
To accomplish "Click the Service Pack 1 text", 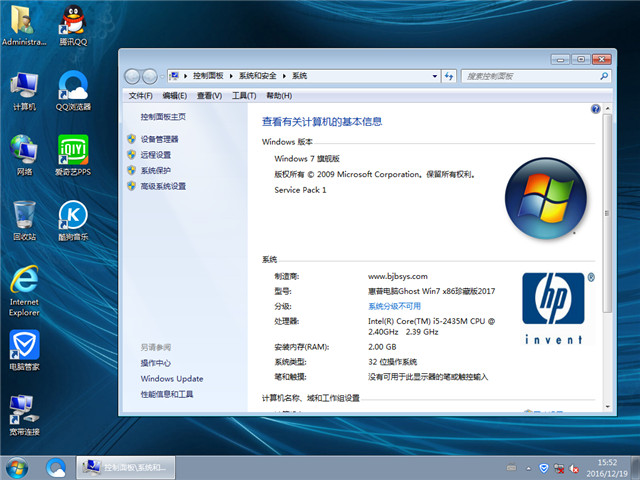I will pyautogui.click(x=300, y=190).
